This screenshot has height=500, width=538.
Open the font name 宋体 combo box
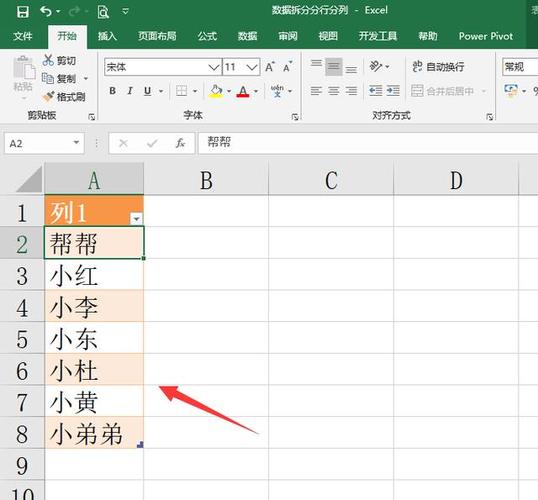[163, 67]
